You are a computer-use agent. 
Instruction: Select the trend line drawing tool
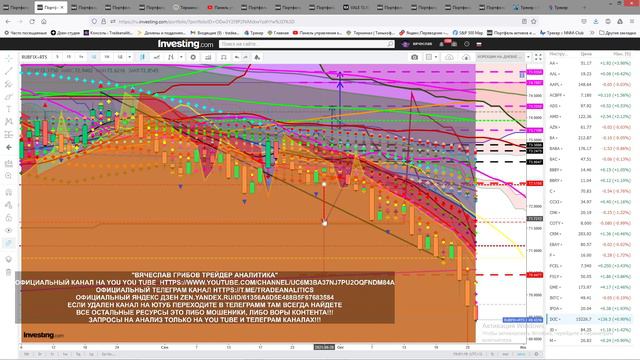[x=9, y=71]
